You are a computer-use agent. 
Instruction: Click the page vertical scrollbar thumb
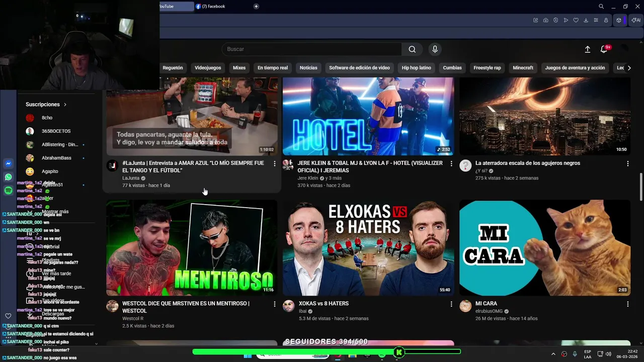pyautogui.click(x=641, y=187)
